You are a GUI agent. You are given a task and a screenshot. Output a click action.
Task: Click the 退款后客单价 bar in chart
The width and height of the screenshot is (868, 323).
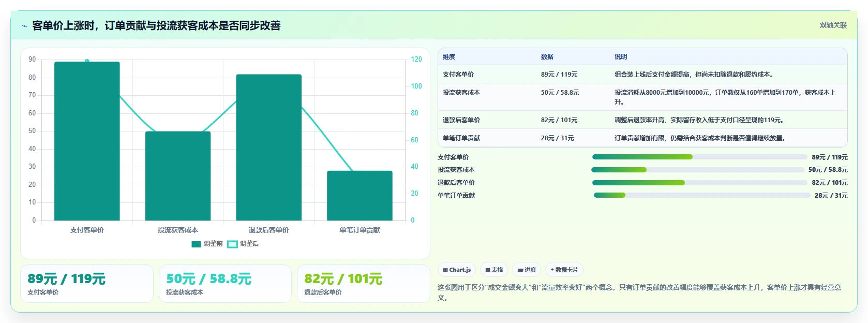pyautogui.click(x=268, y=148)
